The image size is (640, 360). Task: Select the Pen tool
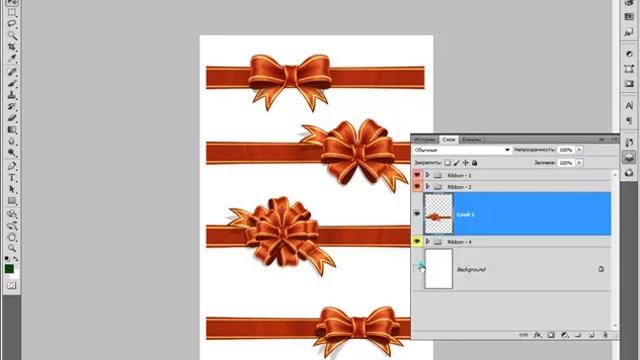[12, 166]
